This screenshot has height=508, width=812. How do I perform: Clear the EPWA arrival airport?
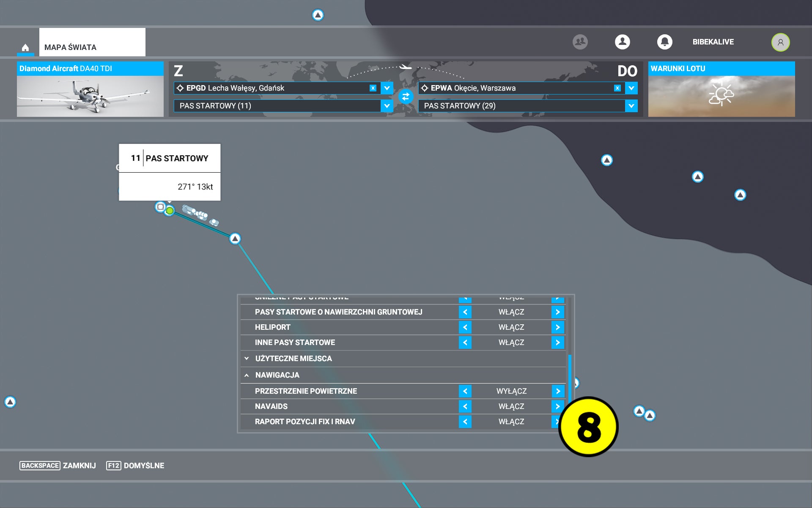tap(617, 88)
